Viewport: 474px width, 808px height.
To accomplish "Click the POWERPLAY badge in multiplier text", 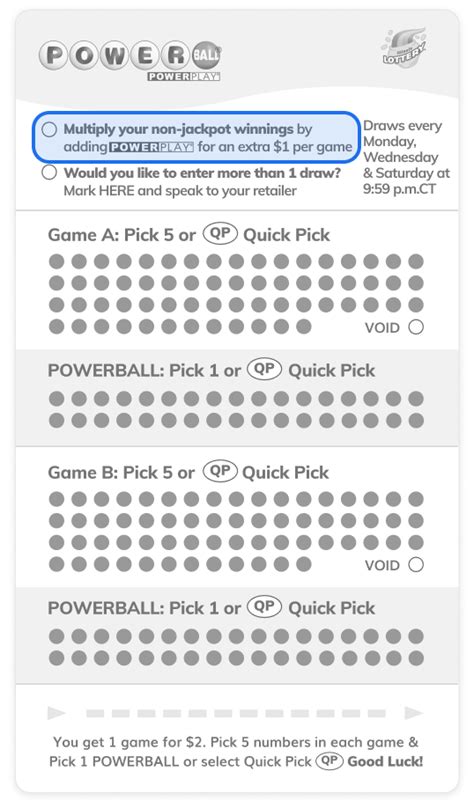I will click(151, 147).
